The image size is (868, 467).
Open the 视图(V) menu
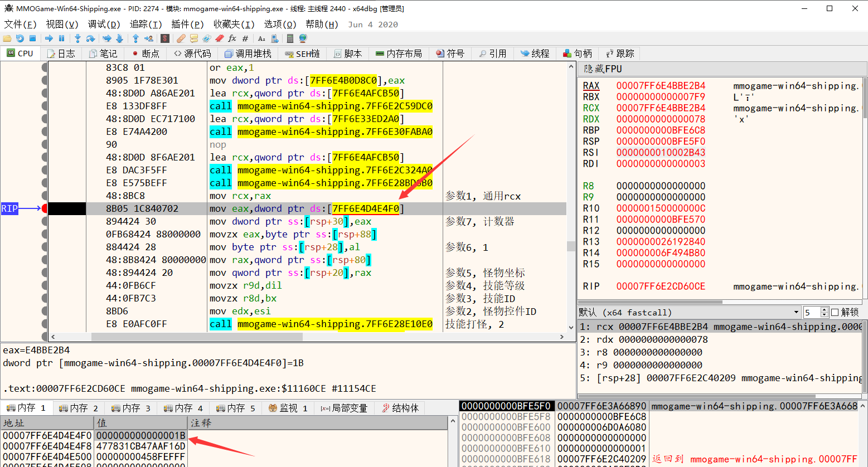pos(62,24)
